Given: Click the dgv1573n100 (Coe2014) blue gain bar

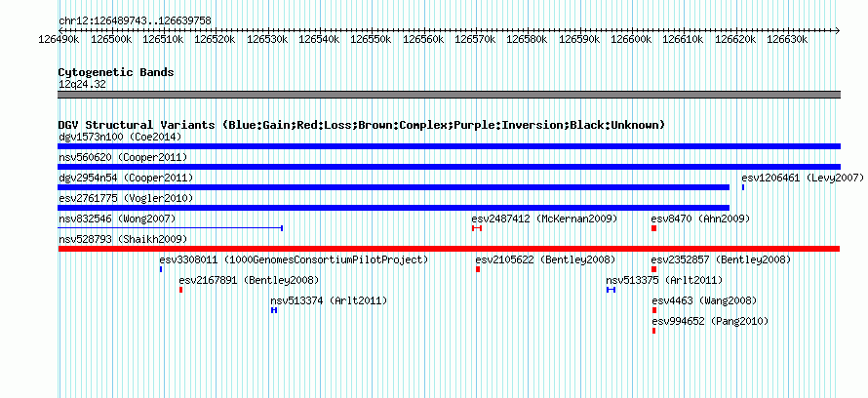Looking at the screenshot, I should tap(449, 146).
